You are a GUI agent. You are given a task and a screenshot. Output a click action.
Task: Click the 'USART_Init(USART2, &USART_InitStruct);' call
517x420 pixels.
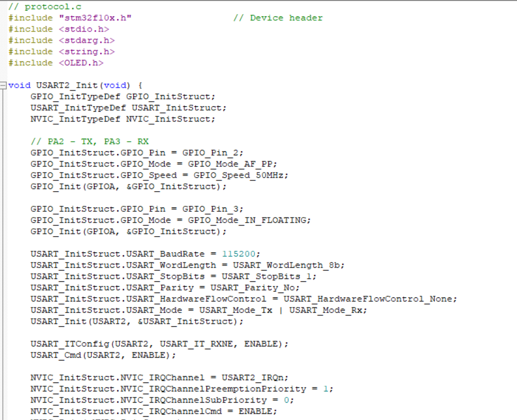click(x=137, y=321)
